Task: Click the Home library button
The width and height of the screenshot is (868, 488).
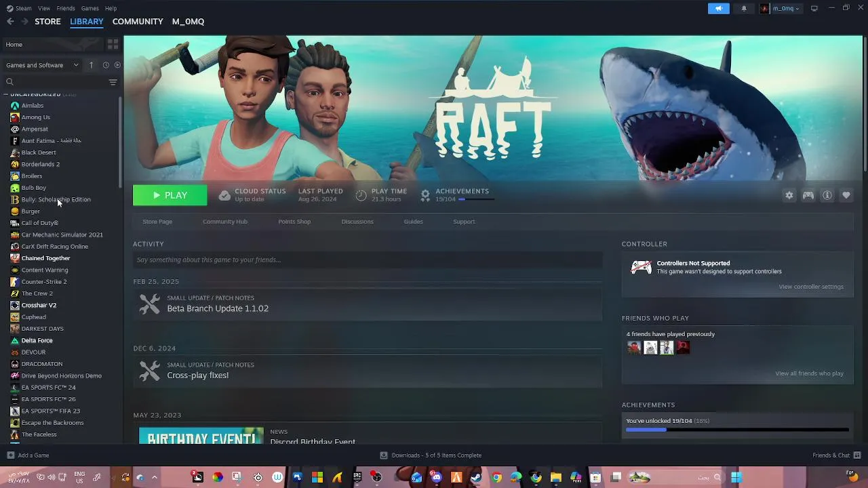Action: pos(52,45)
